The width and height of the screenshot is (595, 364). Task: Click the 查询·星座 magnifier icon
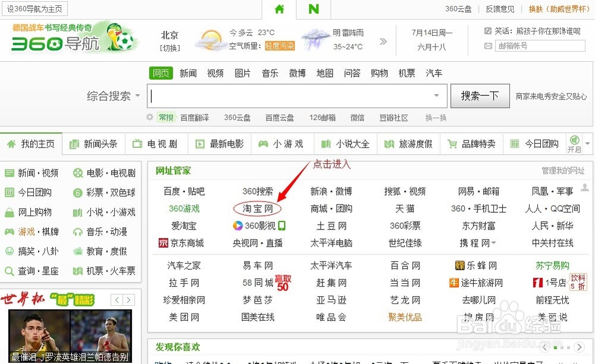click(x=9, y=271)
